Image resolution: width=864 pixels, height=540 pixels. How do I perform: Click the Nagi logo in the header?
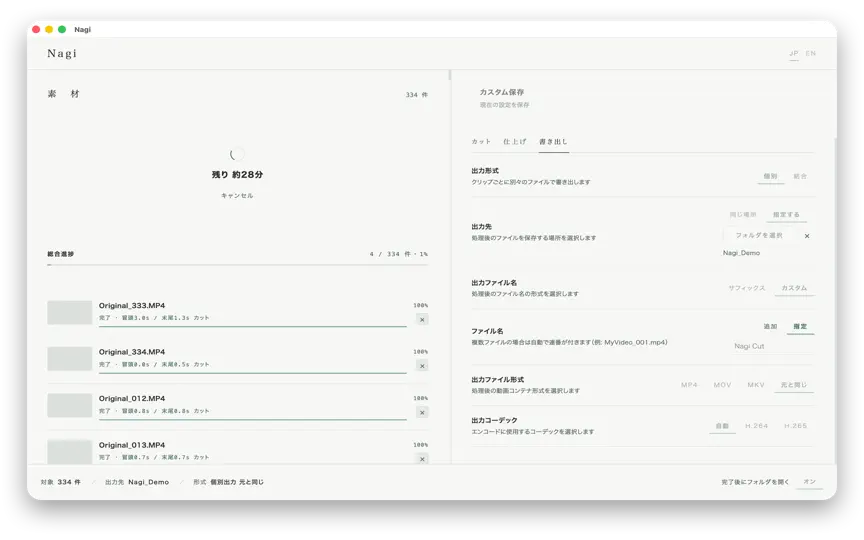(62, 53)
